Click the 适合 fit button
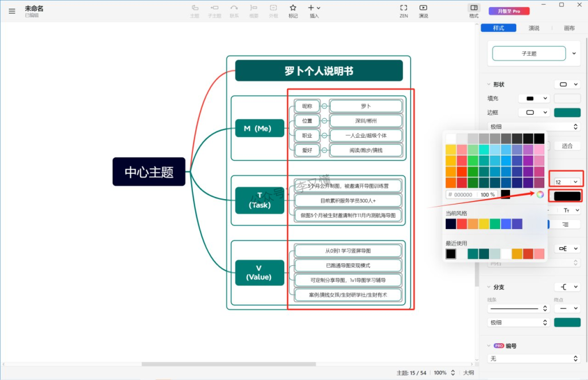 click(x=567, y=146)
